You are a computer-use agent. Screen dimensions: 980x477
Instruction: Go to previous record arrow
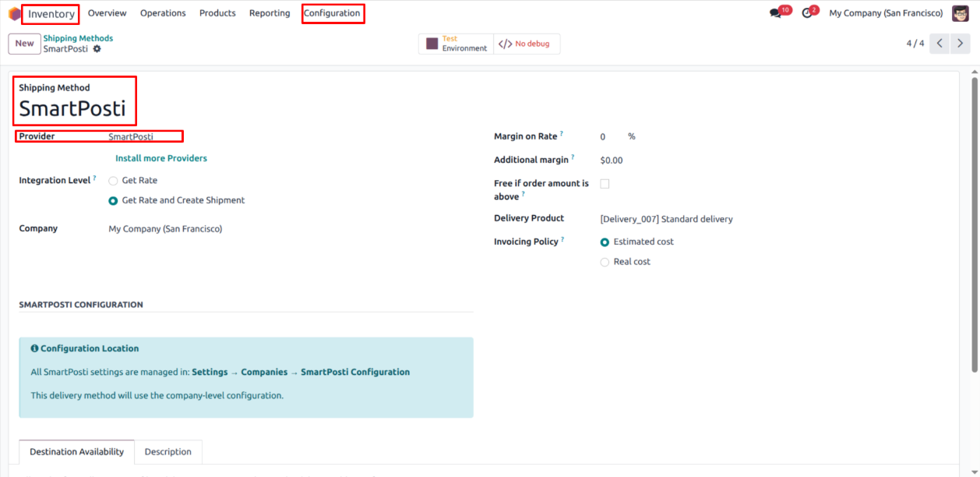940,44
